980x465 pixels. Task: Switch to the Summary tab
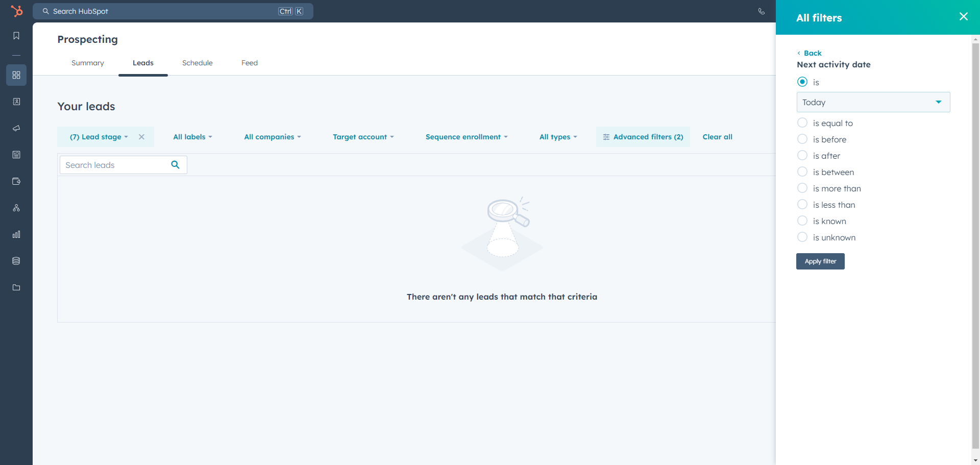88,63
